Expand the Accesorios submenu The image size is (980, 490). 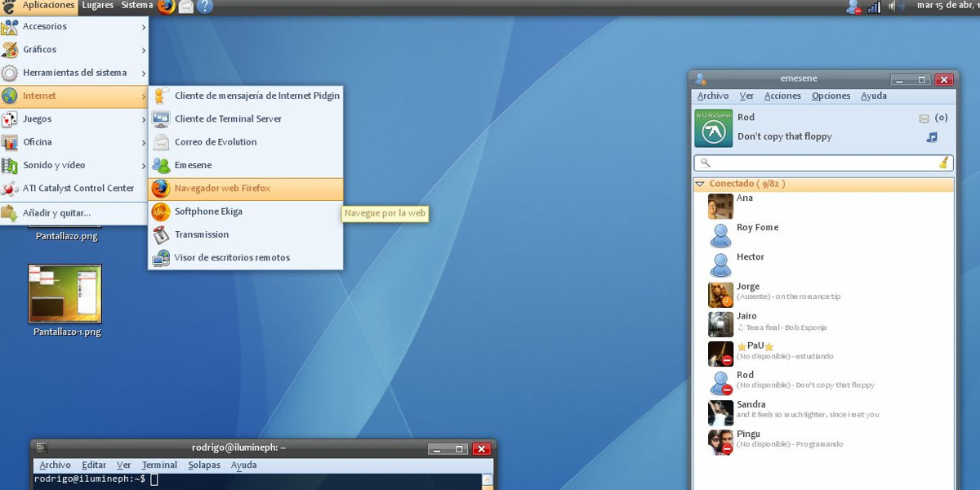point(73,27)
